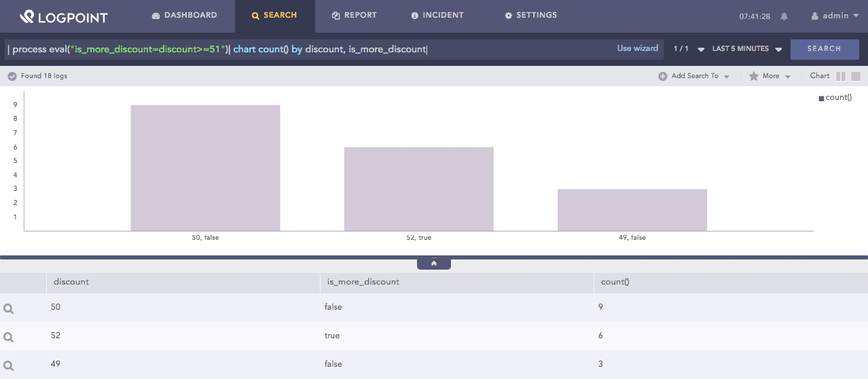Viewport: 868px width, 379px height.
Task: Click the Logpoint logo
Action: 63,16
